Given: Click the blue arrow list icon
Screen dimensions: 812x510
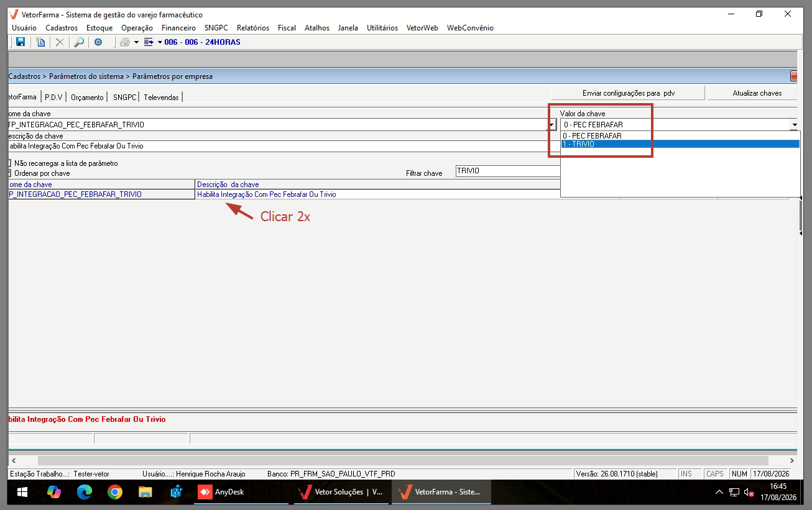Looking at the screenshot, I should pyautogui.click(x=149, y=42).
